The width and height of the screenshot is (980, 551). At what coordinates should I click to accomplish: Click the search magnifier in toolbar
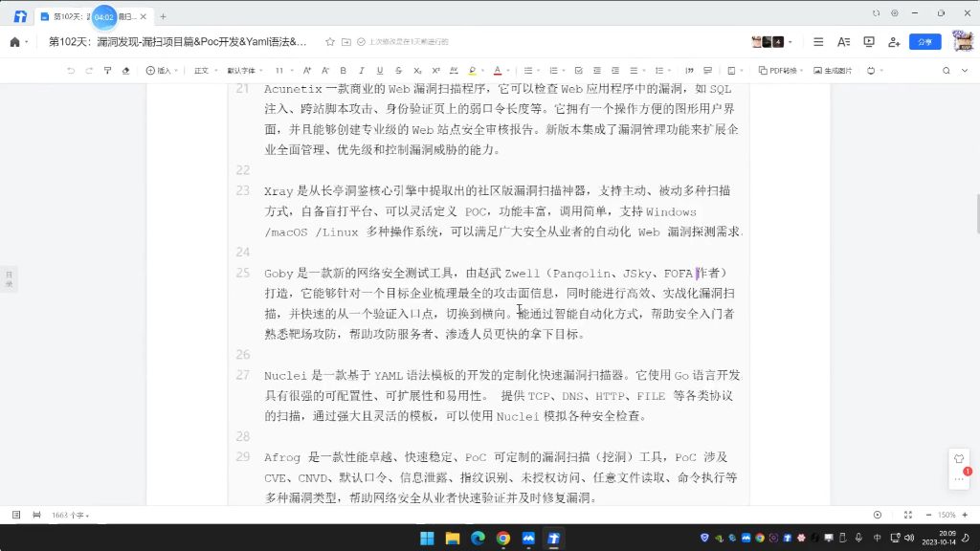click(947, 71)
